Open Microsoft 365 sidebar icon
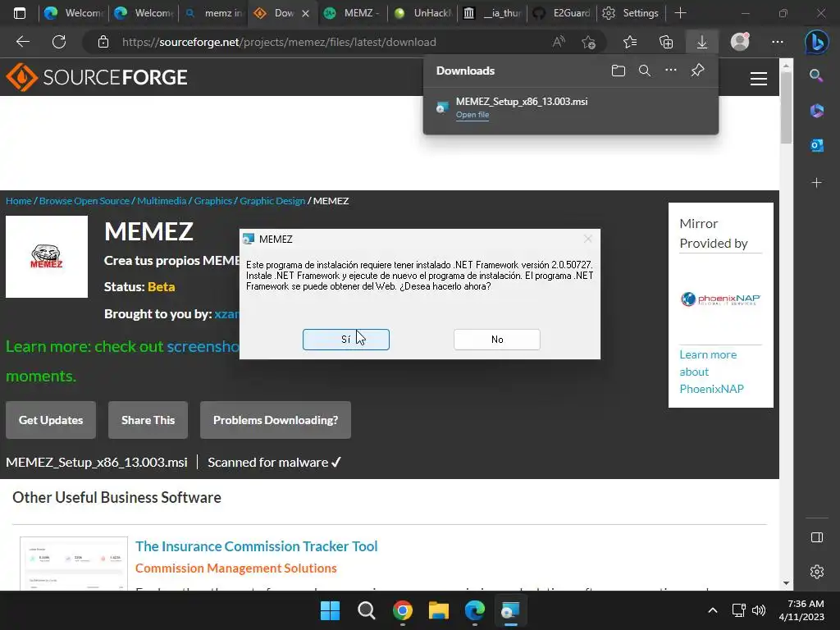The height and width of the screenshot is (630, 840). [x=816, y=111]
